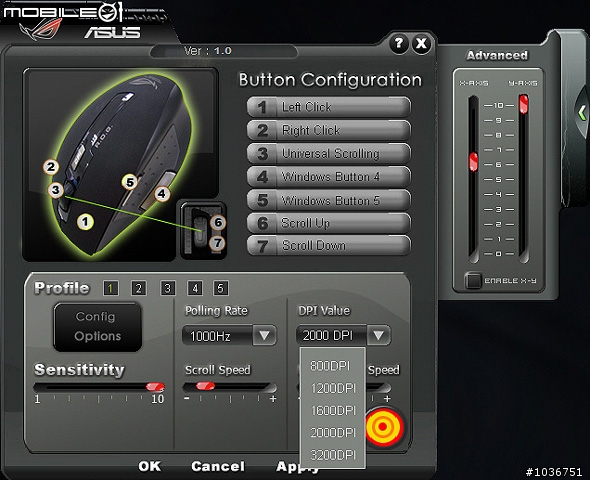This screenshot has width=590, height=480.
Task: Click mouse diagram marker 1
Action: tap(85, 222)
